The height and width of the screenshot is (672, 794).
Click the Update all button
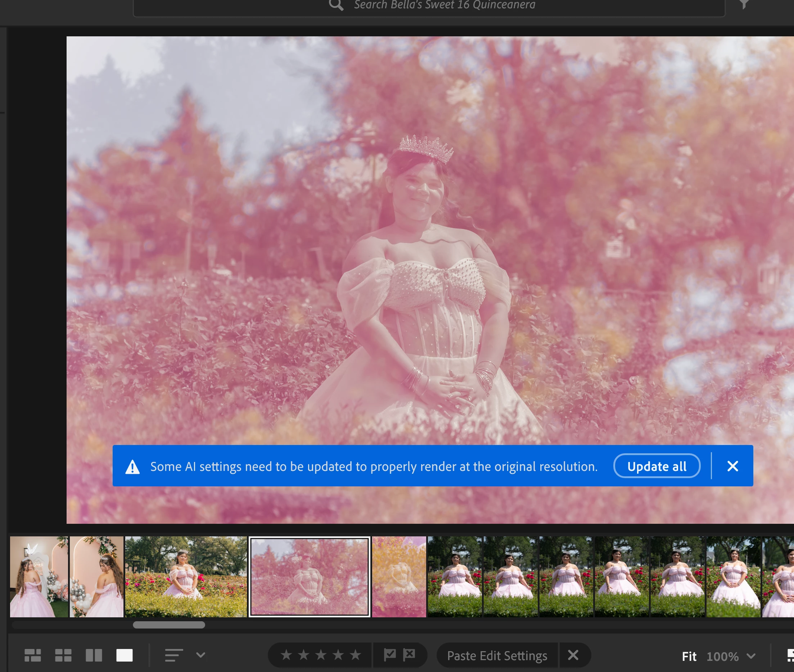657,466
